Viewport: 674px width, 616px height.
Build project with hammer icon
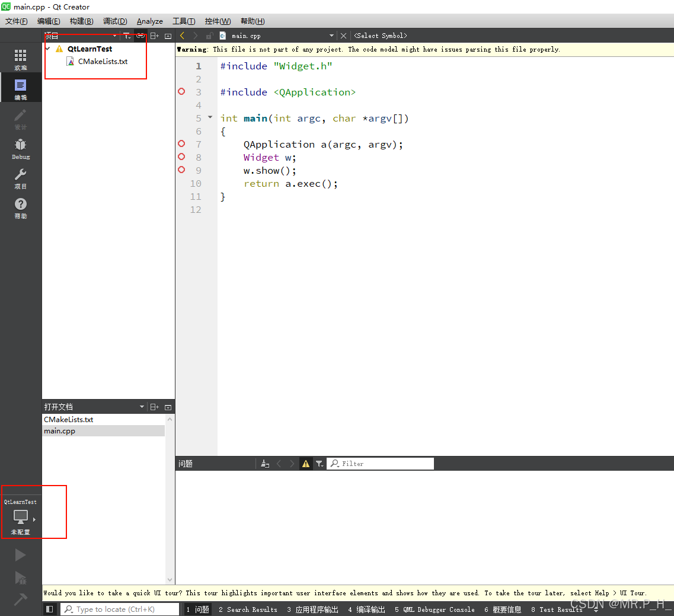tap(20, 599)
